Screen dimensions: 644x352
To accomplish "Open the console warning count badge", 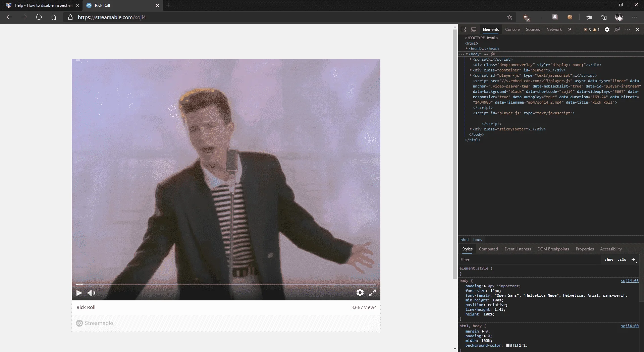I will pos(596,30).
